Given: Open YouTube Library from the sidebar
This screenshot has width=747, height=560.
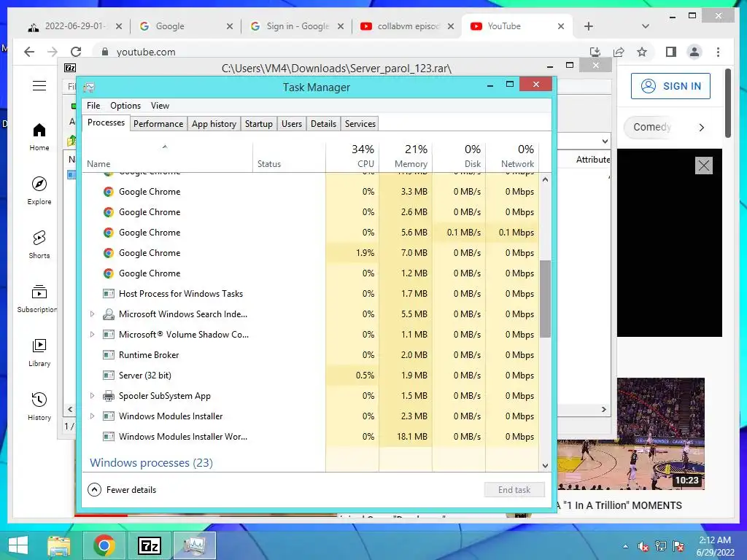Looking at the screenshot, I should click(39, 352).
